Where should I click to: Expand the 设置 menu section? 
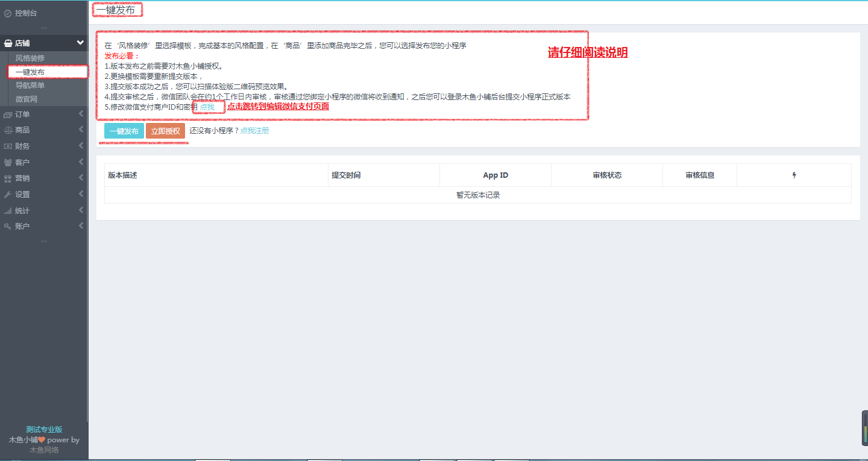click(x=80, y=193)
